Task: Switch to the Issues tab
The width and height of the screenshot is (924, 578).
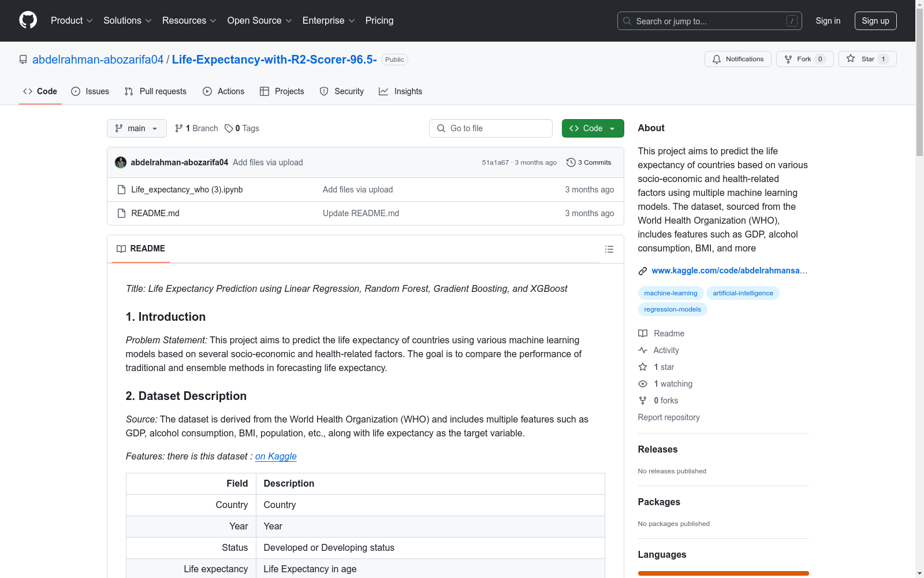Action: (x=90, y=91)
